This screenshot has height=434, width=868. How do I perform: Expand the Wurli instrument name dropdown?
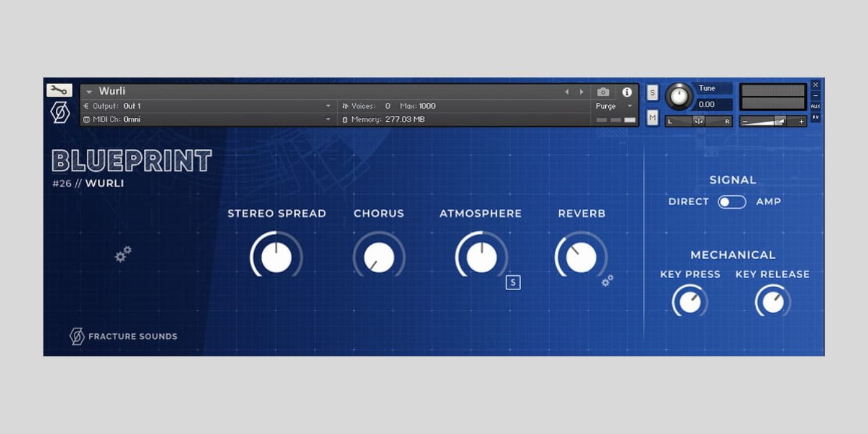click(x=89, y=92)
